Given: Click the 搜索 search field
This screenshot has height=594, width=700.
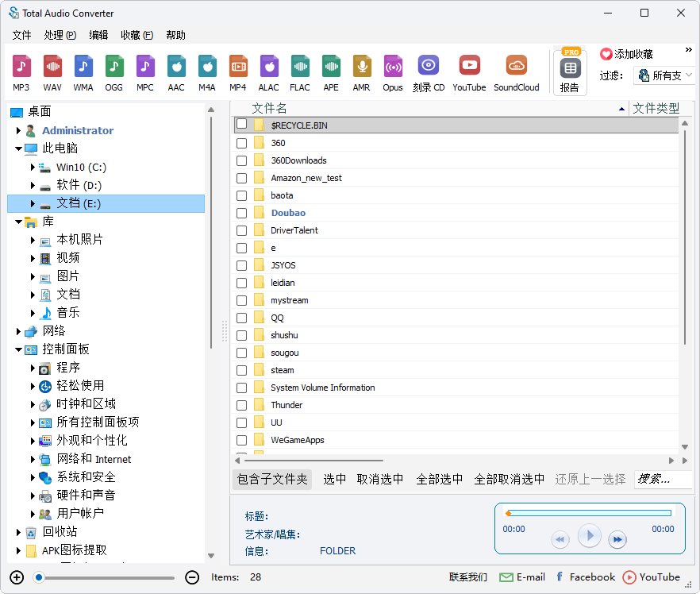Looking at the screenshot, I should point(663,479).
